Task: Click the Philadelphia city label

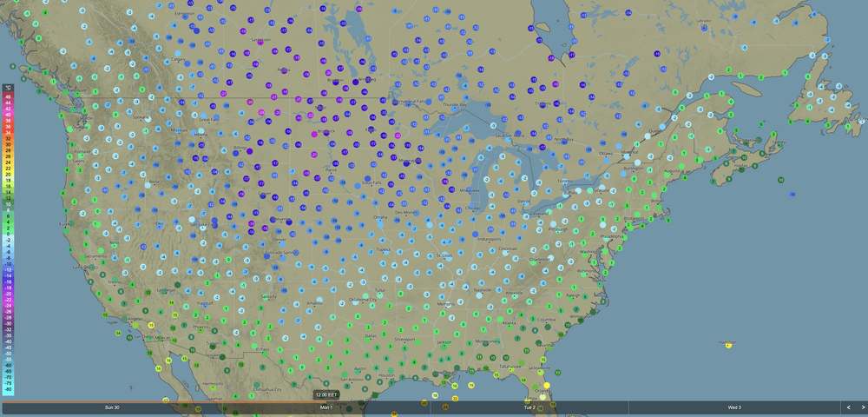Action: tap(610, 236)
